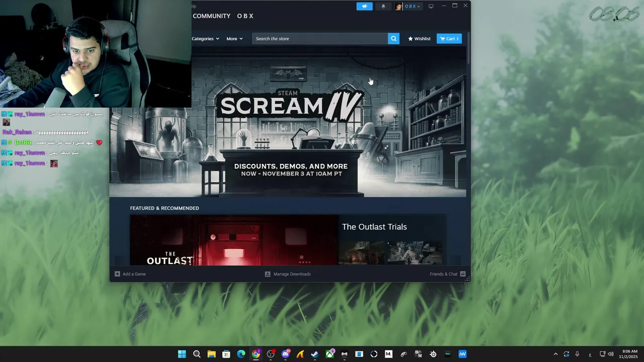Expand the More store menu
644x362 pixels.
234,39
